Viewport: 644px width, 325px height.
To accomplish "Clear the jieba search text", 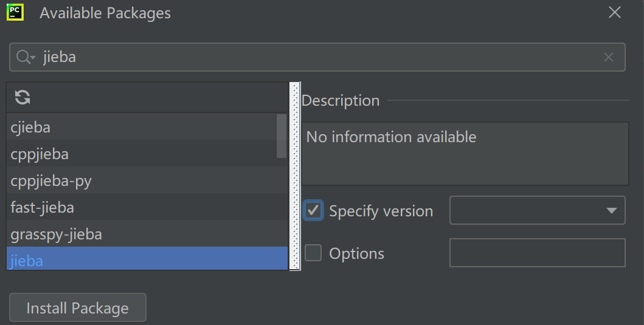I will coord(609,57).
